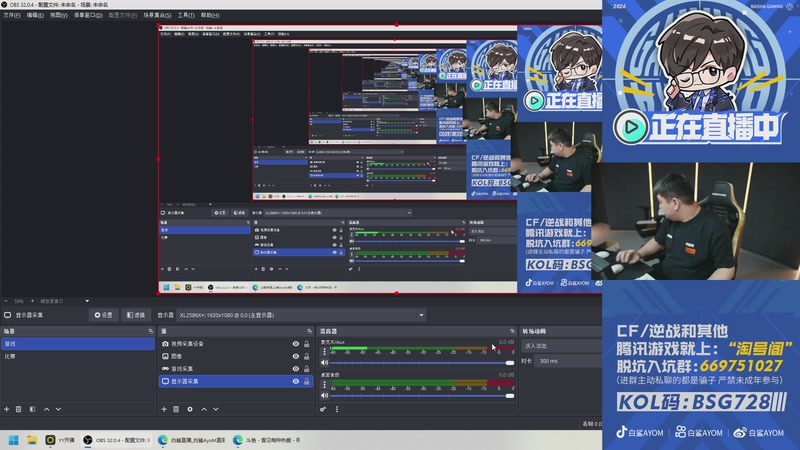
Task: Click the 显示器采集 source icon in toolbar
Action: pos(8,315)
